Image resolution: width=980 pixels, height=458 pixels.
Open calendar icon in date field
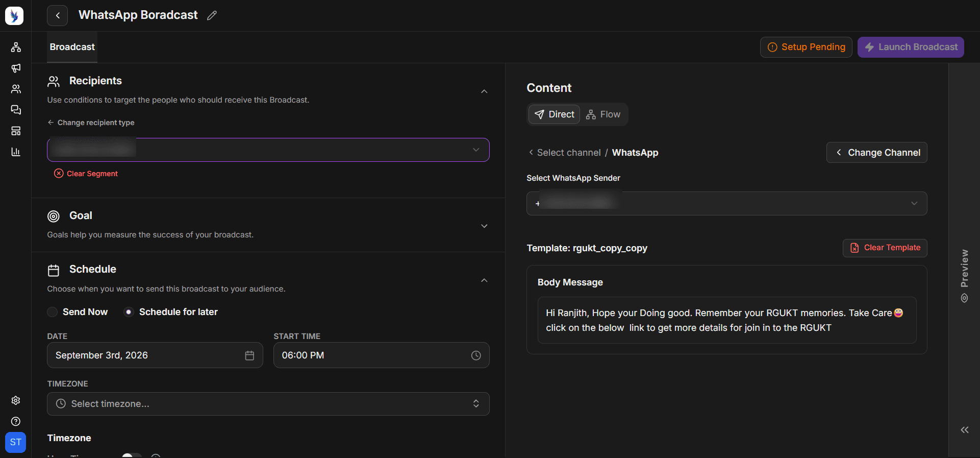pyautogui.click(x=249, y=355)
